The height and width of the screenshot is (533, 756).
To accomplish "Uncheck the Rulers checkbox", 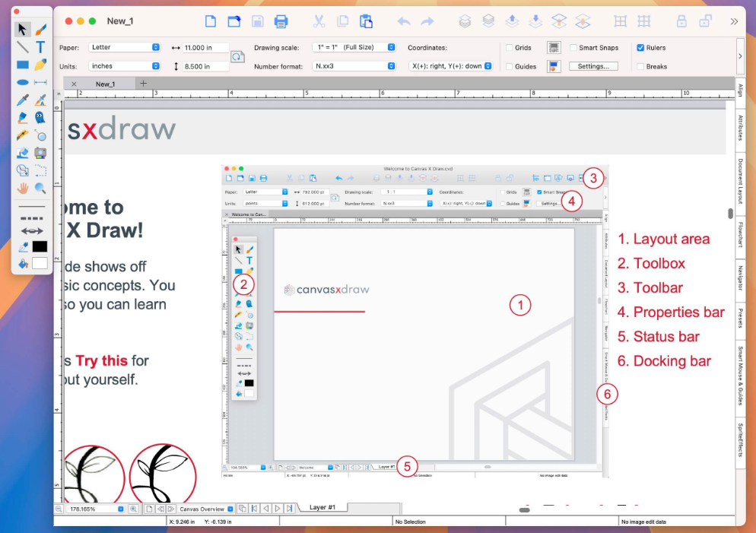I will pos(640,48).
